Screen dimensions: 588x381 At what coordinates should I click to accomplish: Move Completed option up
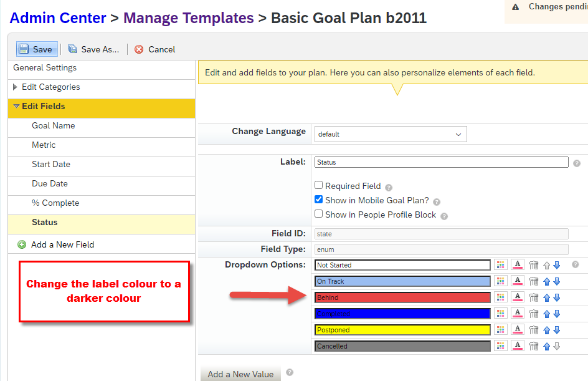coord(547,314)
